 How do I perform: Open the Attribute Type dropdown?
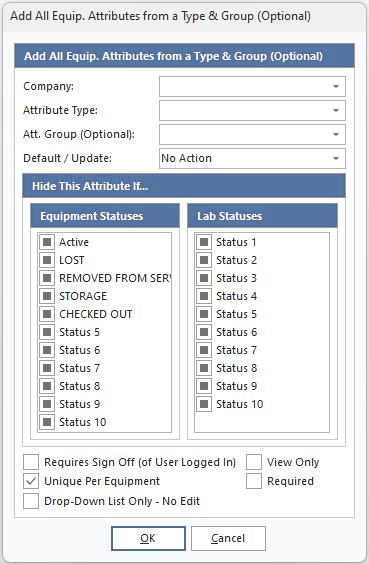click(252, 110)
